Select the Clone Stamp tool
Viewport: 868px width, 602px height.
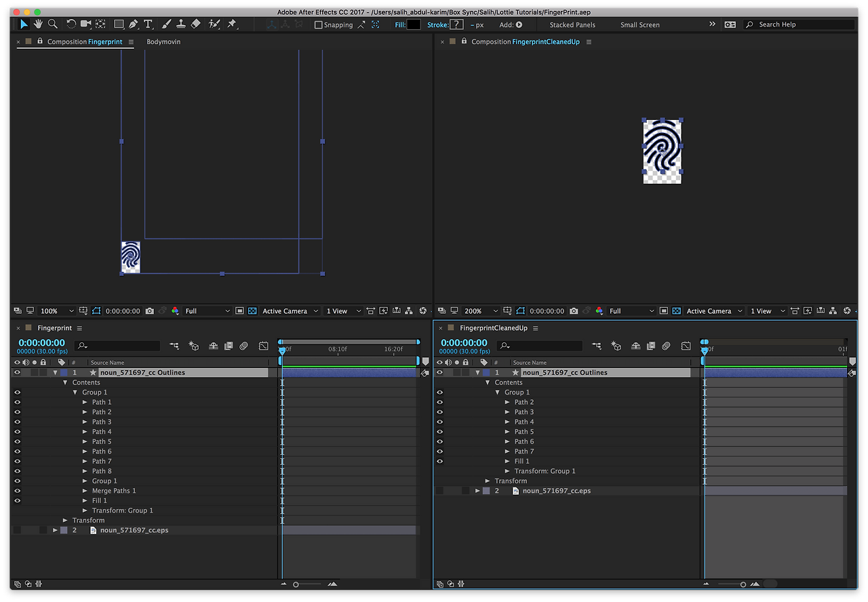(181, 24)
